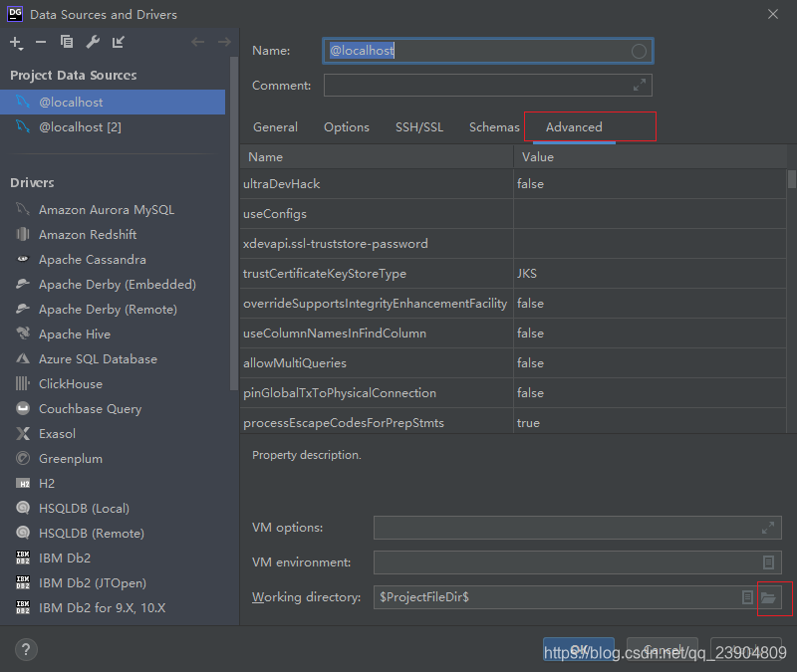Expand the VM options field

[767, 528]
